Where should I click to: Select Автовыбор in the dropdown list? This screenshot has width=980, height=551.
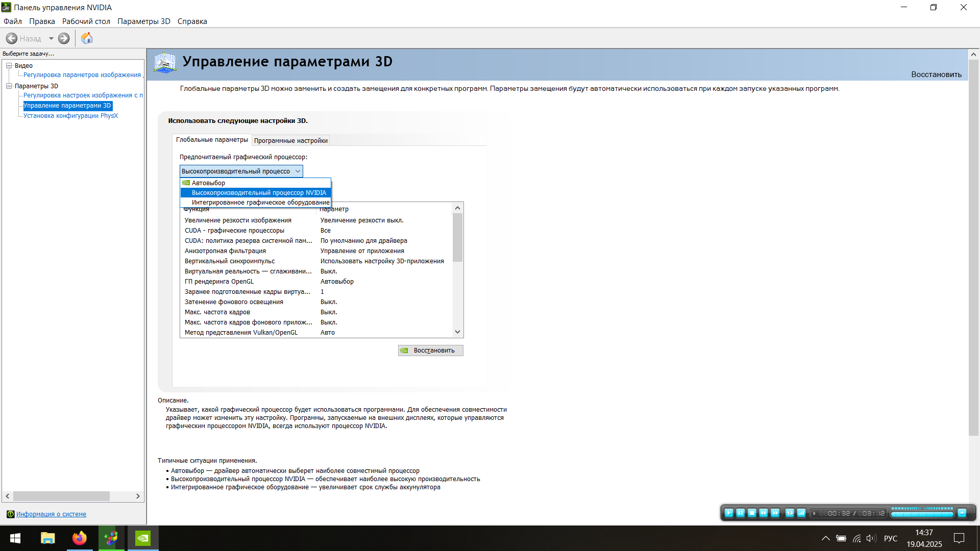coord(208,183)
